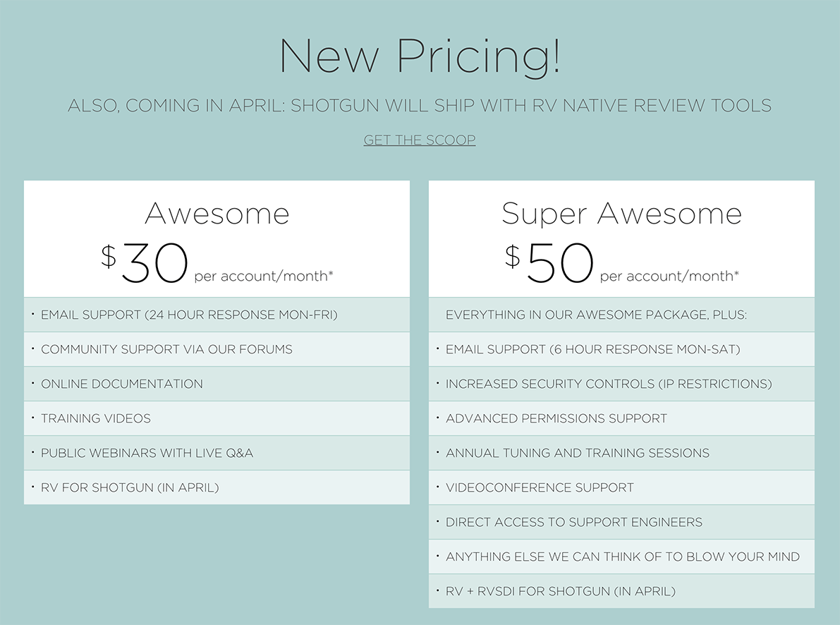
Task: Choose Advanced Permissions Support row
Action: [x=621, y=418]
